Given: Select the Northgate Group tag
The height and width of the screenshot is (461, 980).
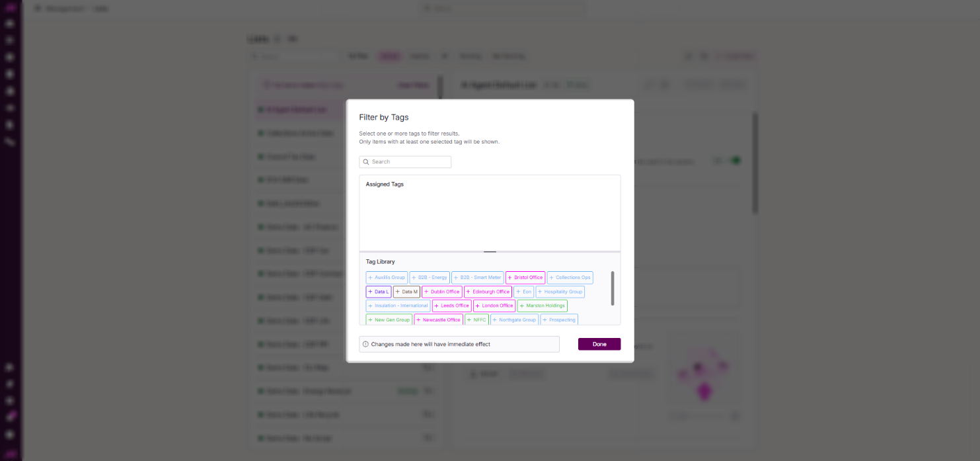Looking at the screenshot, I should click(514, 320).
